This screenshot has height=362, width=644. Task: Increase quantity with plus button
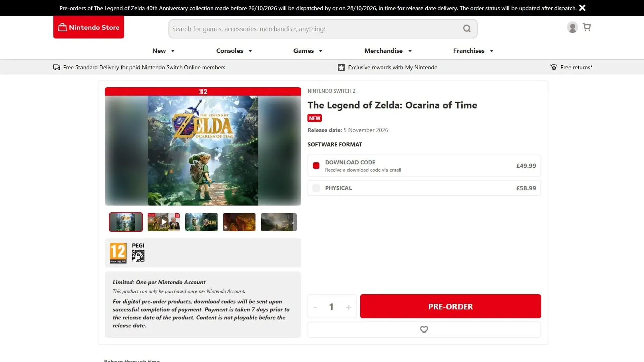point(348,307)
